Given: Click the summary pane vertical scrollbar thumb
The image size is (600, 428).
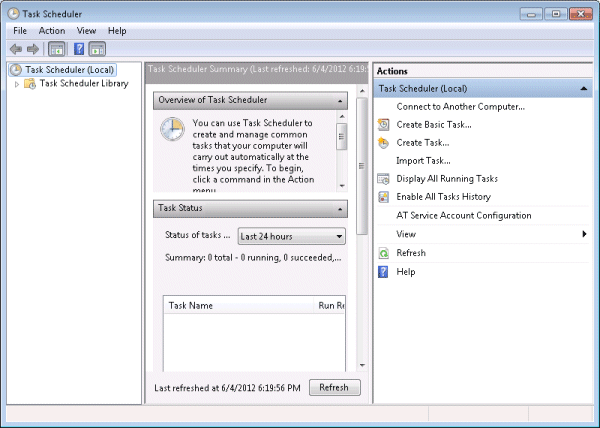Looking at the screenshot, I should coord(362,166).
